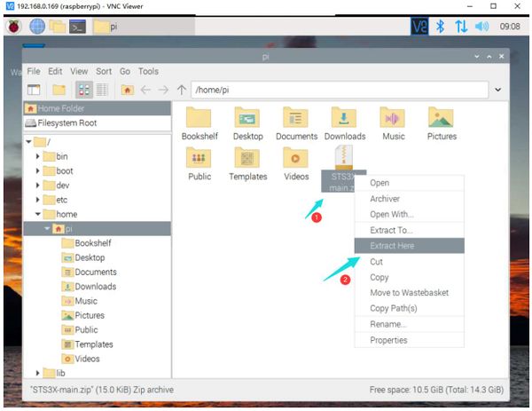The height and width of the screenshot is (411, 532).
Task: Open the path bar history dropdown
Action: click(x=497, y=90)
